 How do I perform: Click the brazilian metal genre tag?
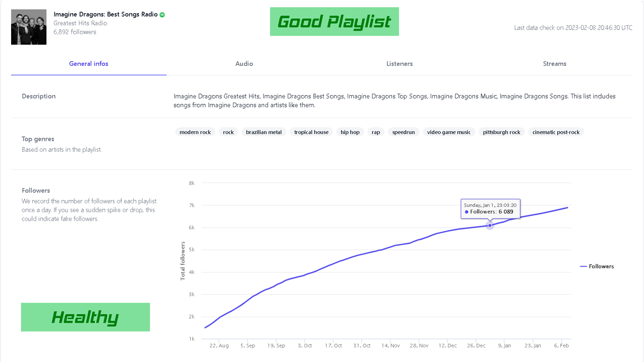pos(264,132)
